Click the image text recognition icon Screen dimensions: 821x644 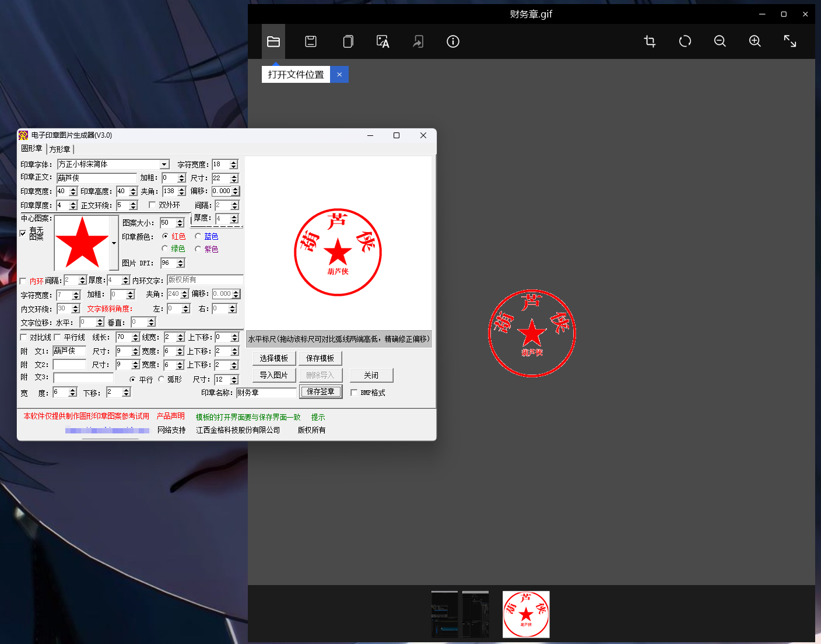383,41
